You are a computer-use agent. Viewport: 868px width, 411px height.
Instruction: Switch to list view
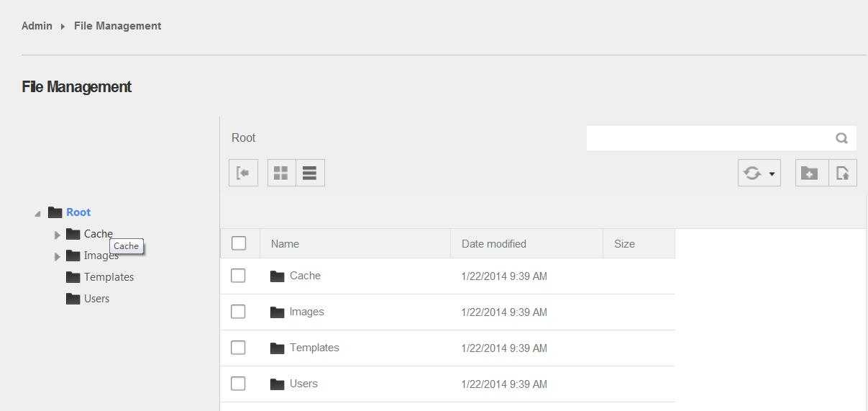[x=310, y=173]
